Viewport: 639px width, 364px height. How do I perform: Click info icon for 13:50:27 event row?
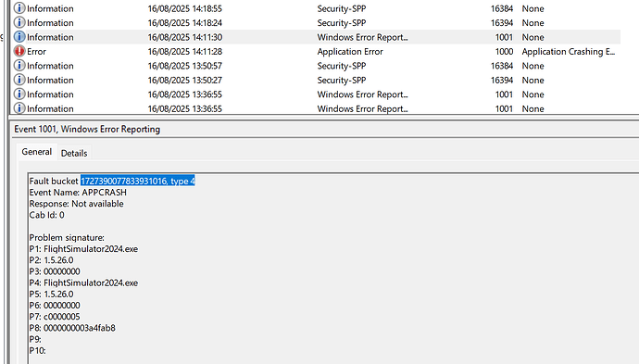coord(19,80)
